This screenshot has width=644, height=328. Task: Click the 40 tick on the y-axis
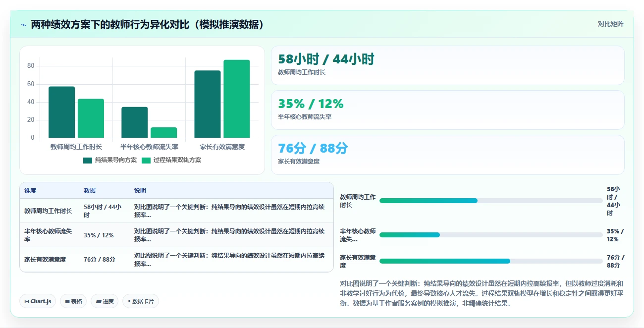31,102
